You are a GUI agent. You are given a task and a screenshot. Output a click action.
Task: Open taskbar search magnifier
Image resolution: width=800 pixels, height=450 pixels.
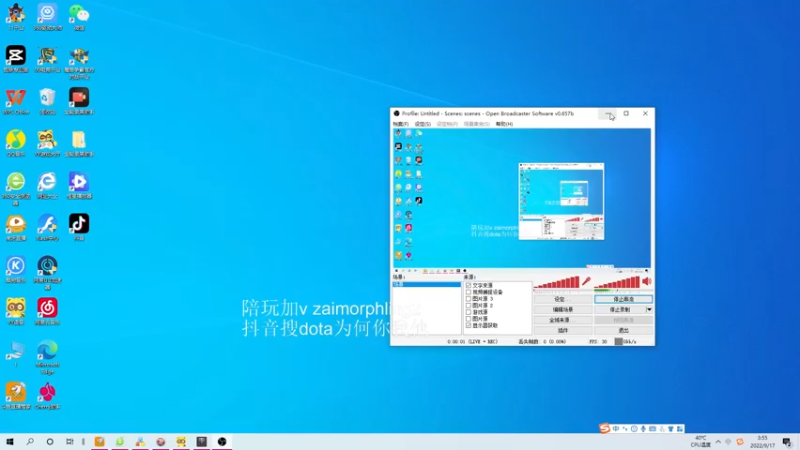point(30,441)
